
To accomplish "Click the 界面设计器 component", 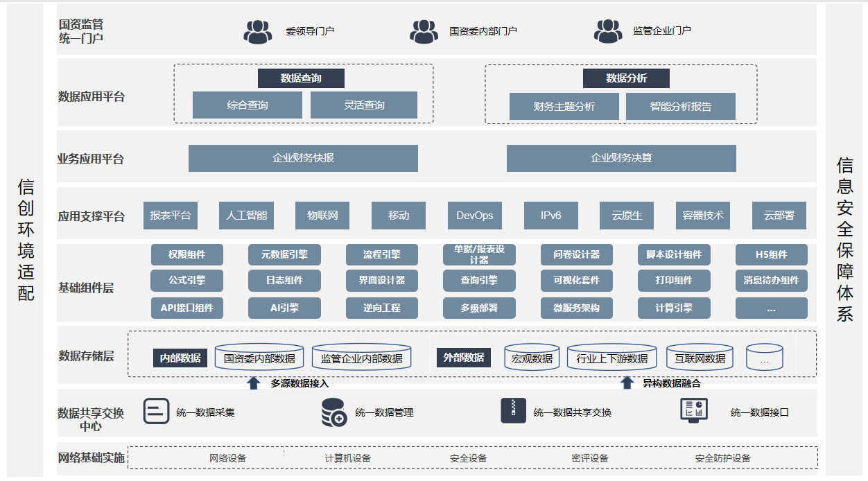I will 382,281.
